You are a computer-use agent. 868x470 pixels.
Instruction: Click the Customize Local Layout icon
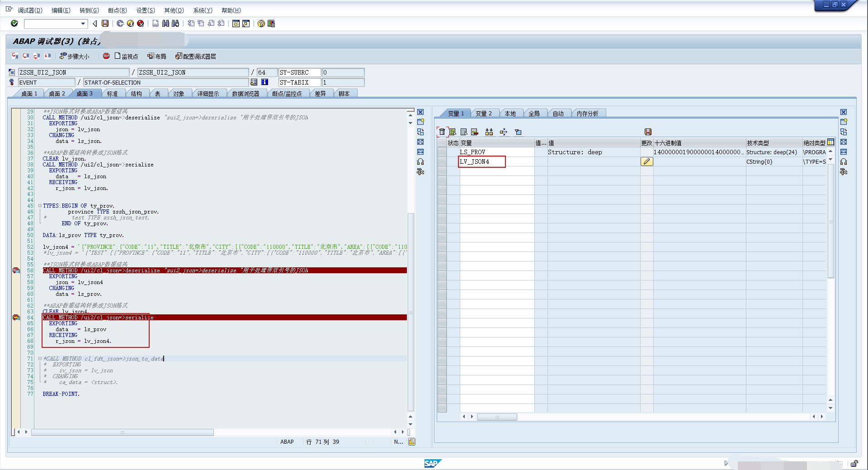click(x=271, y=24)
